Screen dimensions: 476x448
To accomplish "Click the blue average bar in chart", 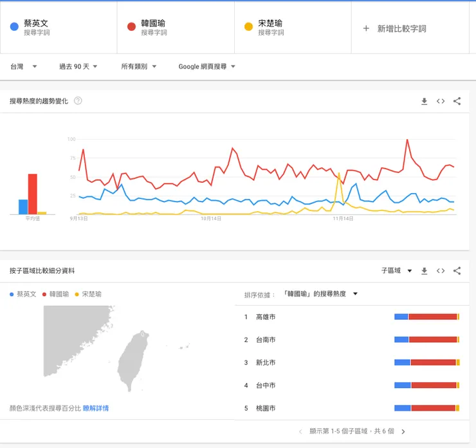I will tap(23, 207).
